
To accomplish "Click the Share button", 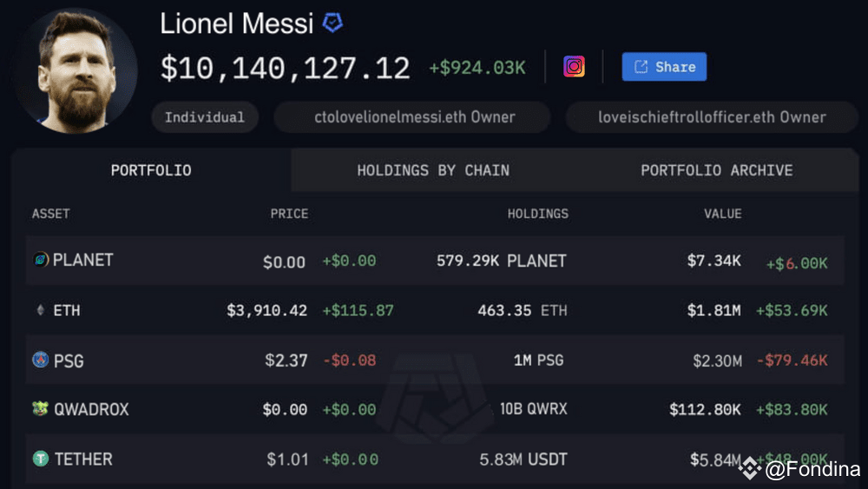I will tap(664, 67).
